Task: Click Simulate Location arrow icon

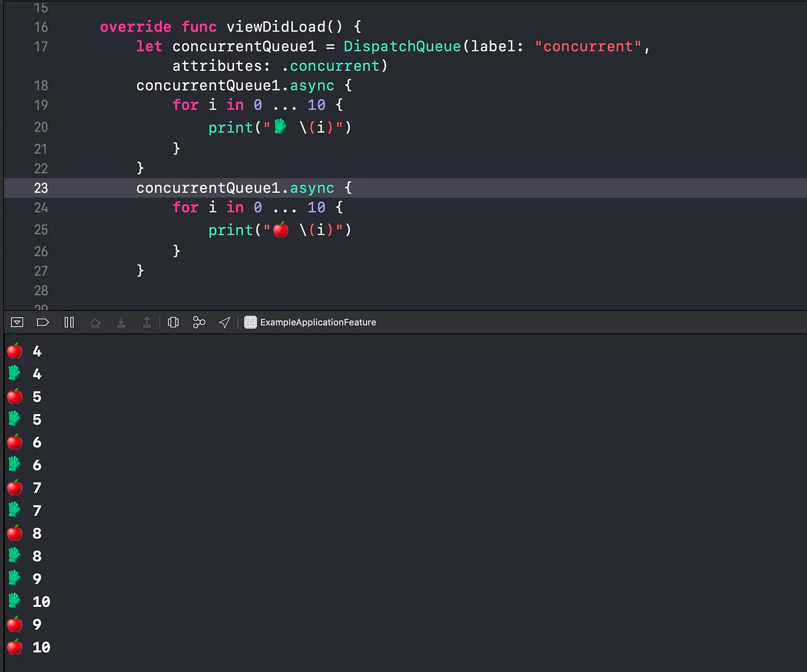Action: [225, 322]
